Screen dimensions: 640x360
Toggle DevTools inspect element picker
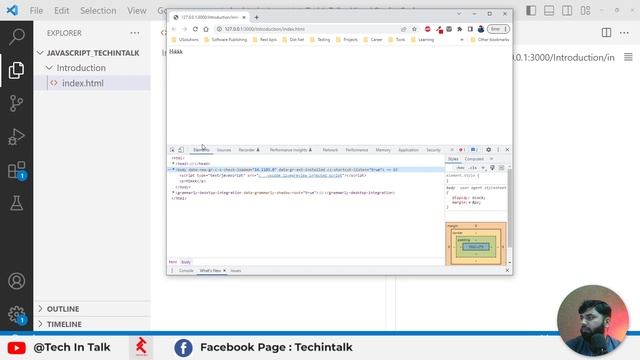pyautogui.click(x=172, y=150)
